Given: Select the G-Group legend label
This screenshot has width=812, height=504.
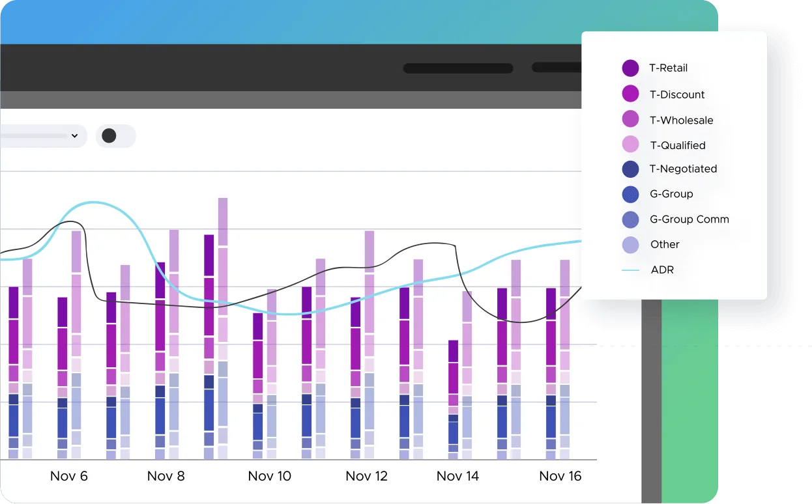Looking at the screenshot, I should click(x=671, y=194).
